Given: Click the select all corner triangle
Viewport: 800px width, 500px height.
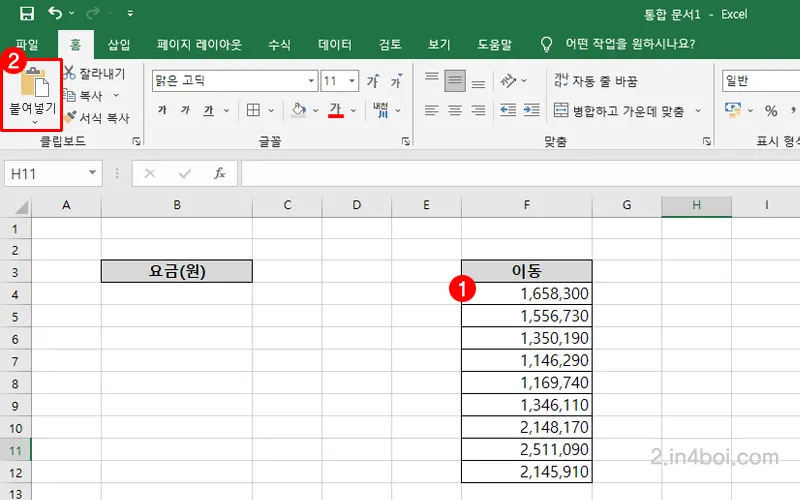Looking at the screenshot, I should [x=20, y=207].
